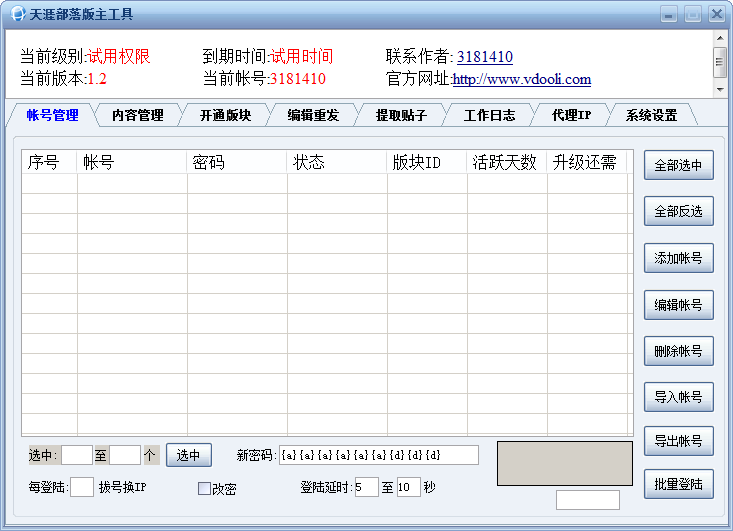Toggle the 改密 checkbox

204,488
